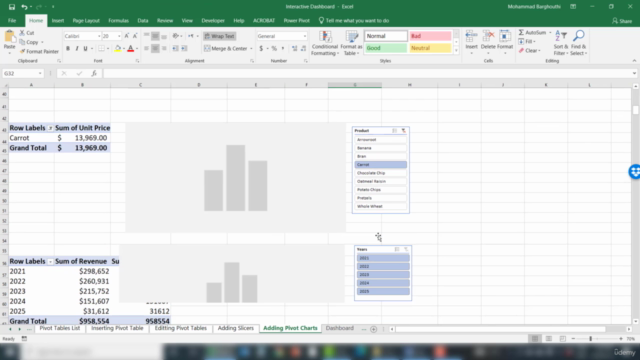Apply the red font color A
The height and width of the screenshot is (360, 640).
[131, 49]
